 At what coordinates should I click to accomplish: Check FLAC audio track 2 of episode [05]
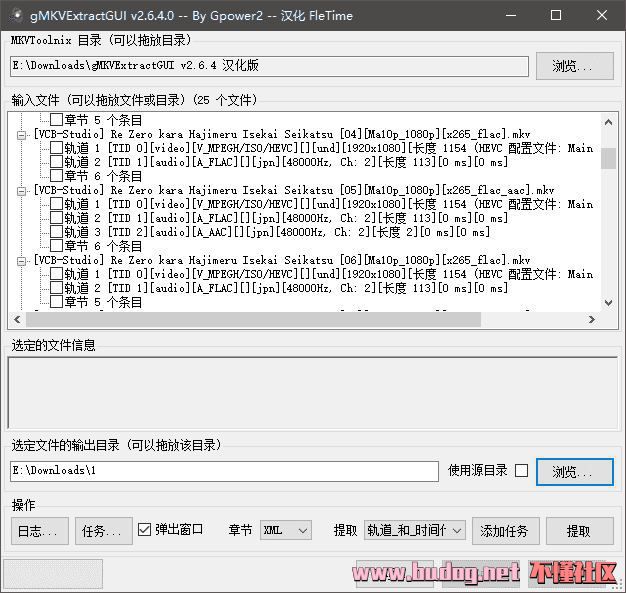click(56, 218)
